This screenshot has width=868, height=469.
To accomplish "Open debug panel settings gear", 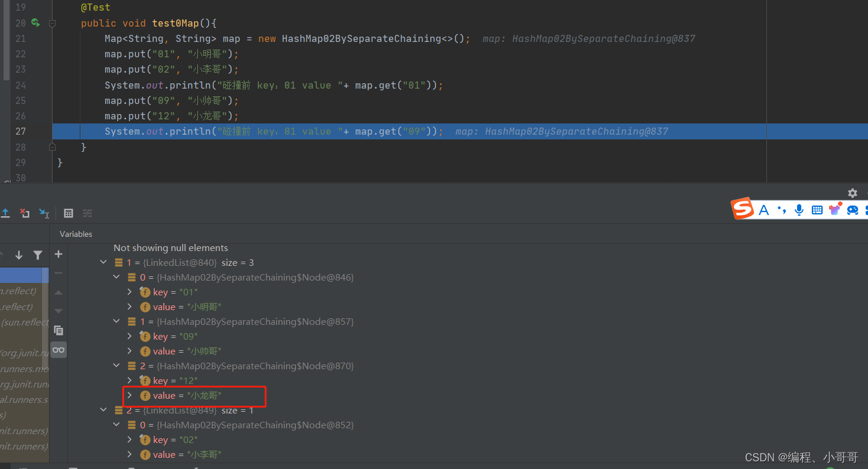I will click(853, 193).
